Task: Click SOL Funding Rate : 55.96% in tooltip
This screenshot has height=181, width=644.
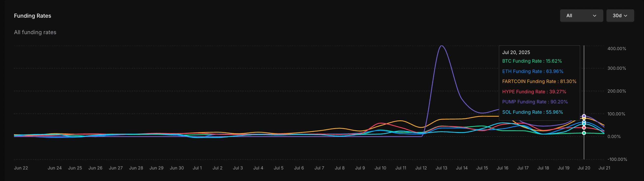Action: click(533, 112)
